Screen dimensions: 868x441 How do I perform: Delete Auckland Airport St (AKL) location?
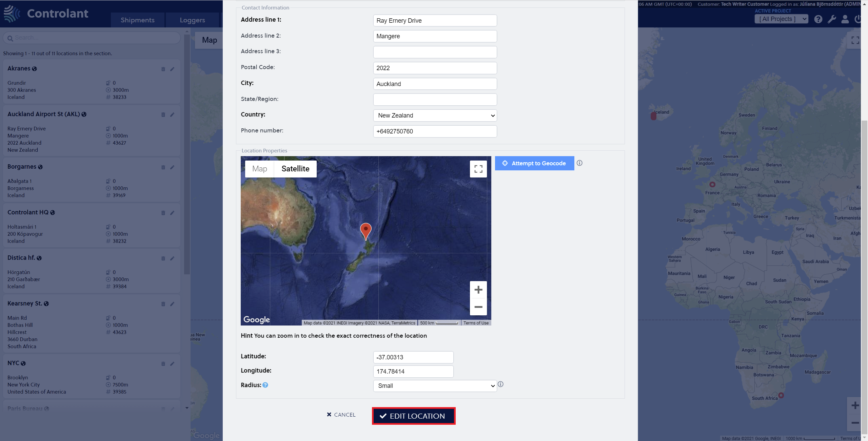coord(163,115)
